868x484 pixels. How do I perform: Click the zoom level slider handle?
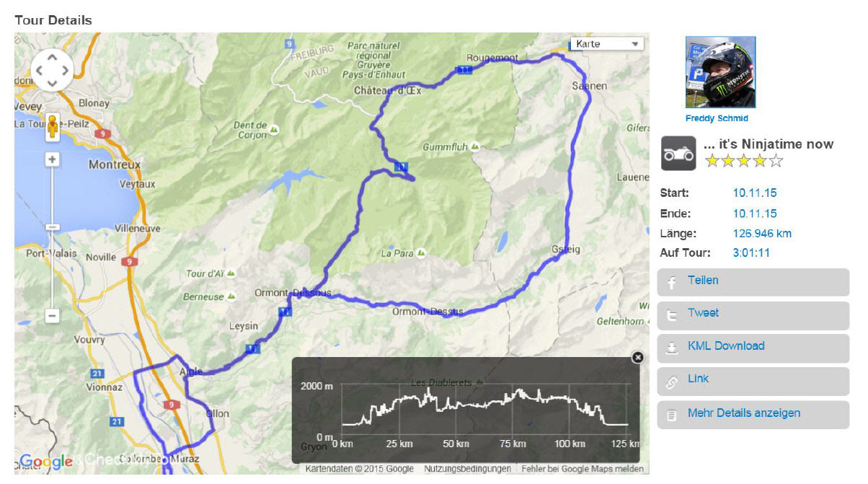tap(52, 226)
